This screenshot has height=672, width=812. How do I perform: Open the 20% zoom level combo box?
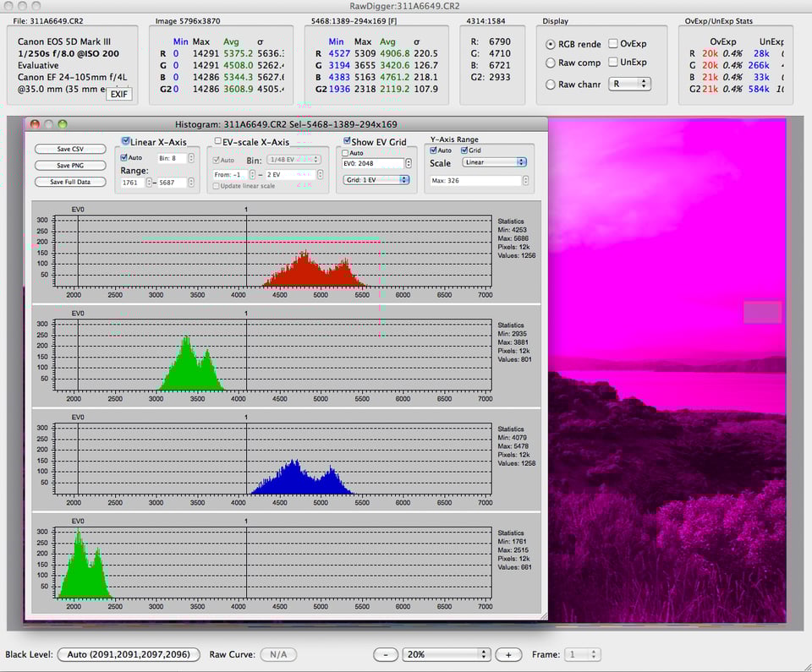pos(447,654)
